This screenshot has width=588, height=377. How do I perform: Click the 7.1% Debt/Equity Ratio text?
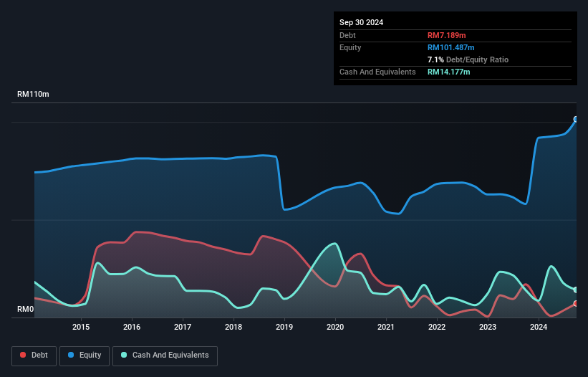click(468, 59)
